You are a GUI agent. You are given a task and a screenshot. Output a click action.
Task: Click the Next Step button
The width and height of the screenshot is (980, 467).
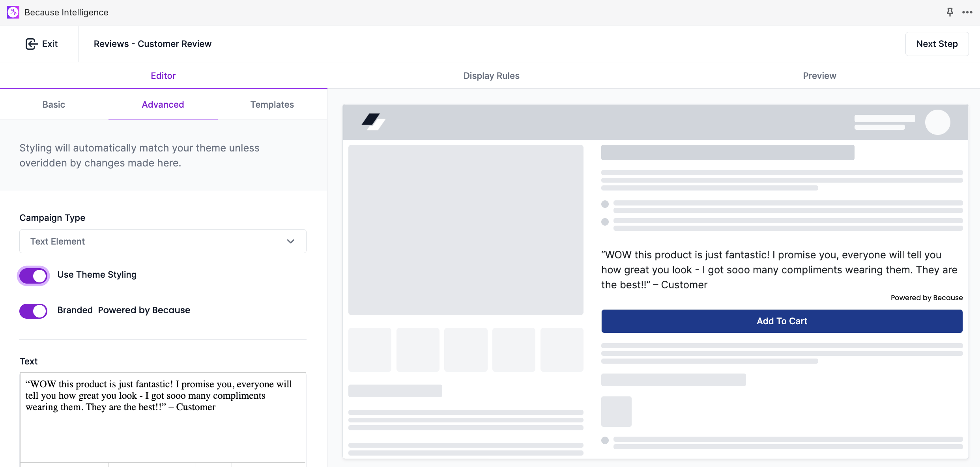tap(937, 44)
